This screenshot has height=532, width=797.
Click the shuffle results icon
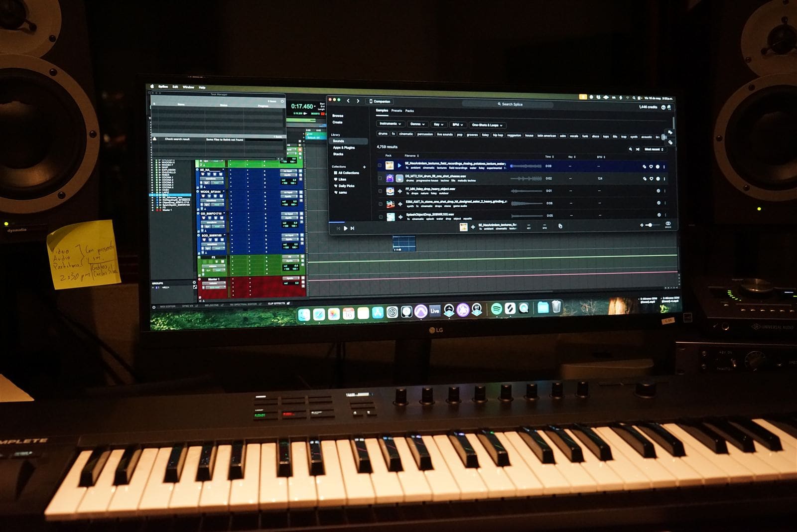(638, 149)
